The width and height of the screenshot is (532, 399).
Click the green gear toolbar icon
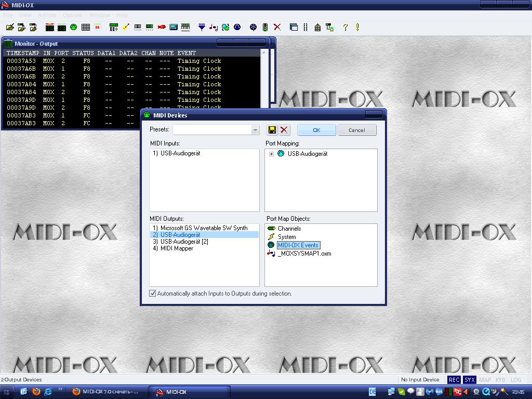click(x=225, y=28)
